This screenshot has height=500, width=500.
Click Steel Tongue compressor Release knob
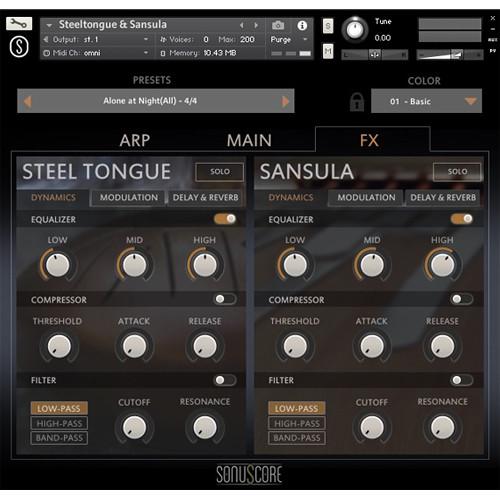pyautogui.click(x=205, y=346)
